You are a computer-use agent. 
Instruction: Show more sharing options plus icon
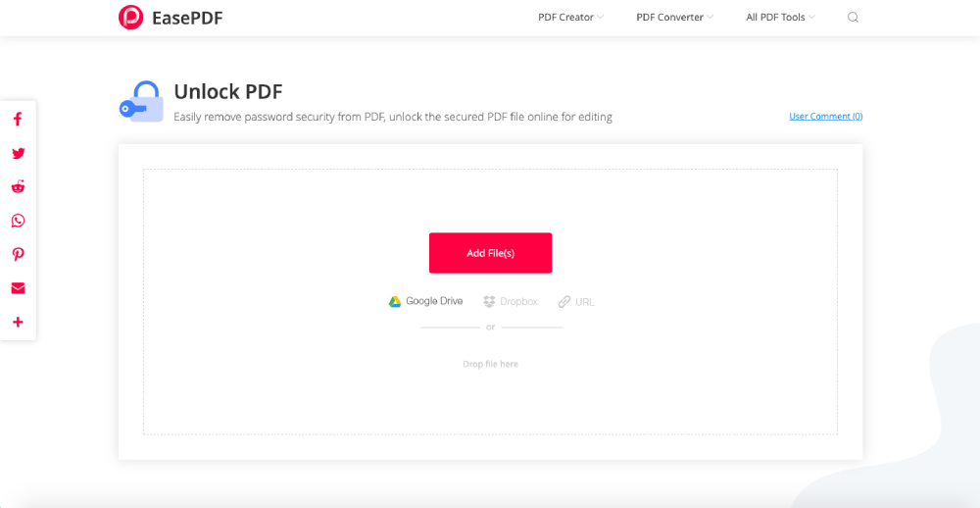click(18, 322)
